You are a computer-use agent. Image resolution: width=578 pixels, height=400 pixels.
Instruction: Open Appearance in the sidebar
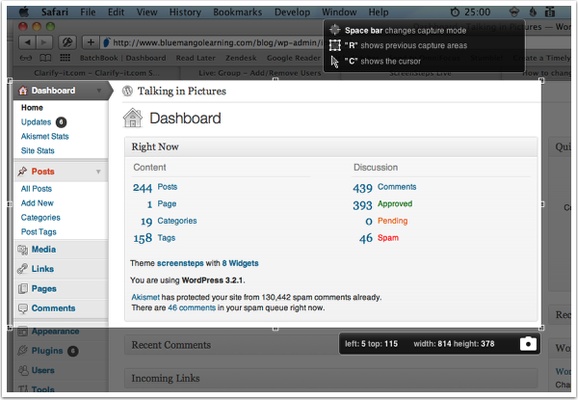(x=55, y=331)
